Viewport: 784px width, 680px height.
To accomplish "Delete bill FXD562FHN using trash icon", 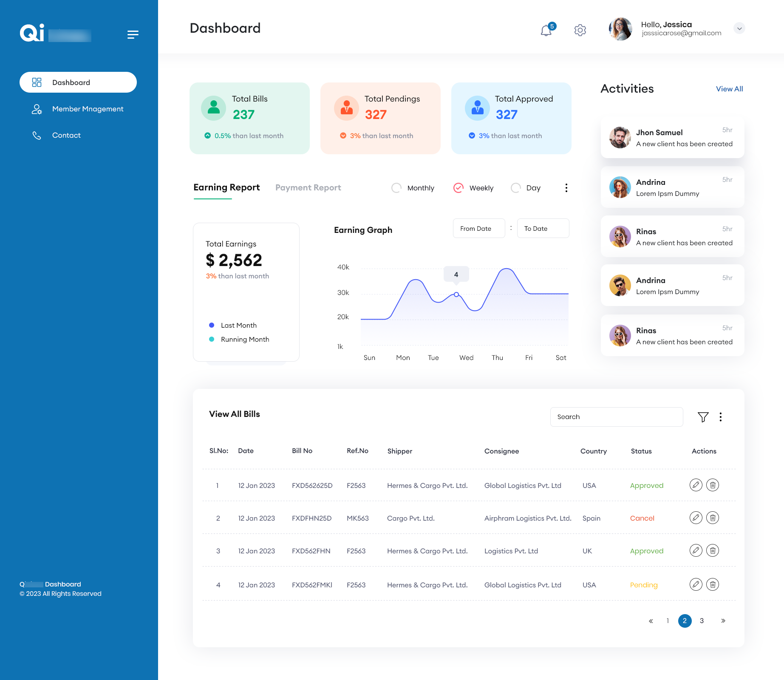I will coord(713,550).
